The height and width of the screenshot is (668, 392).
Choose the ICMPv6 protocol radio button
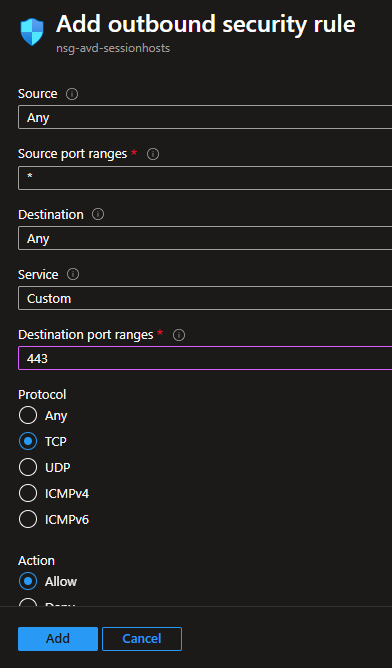pyautogui.click(x=28, y=519)
